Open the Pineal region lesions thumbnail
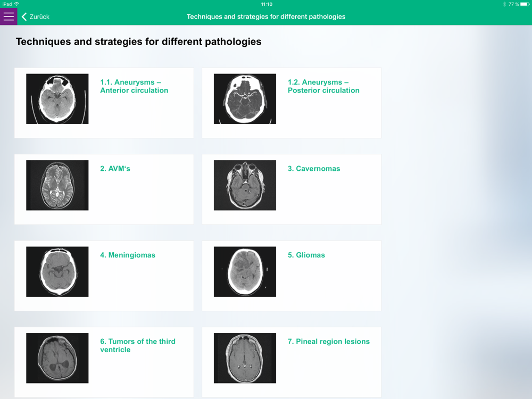The height and width of the screenshot is (399, 532). tap(245, 358)
